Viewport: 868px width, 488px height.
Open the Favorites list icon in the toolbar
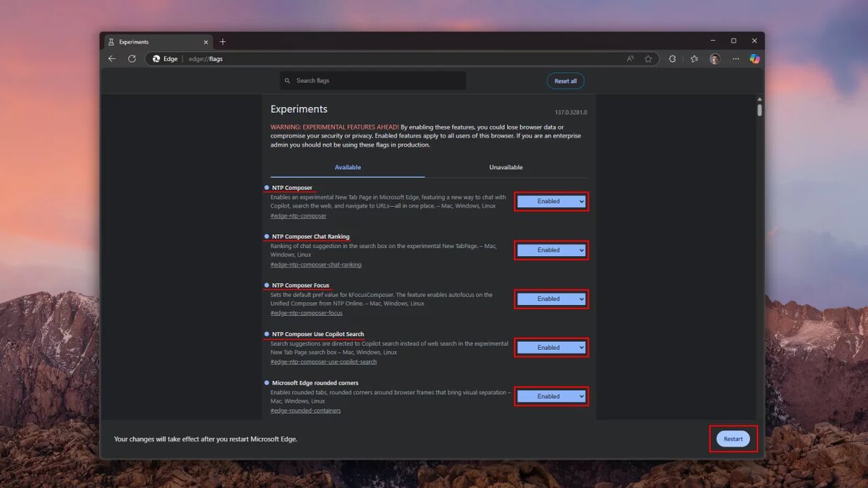tap(694, 59)
